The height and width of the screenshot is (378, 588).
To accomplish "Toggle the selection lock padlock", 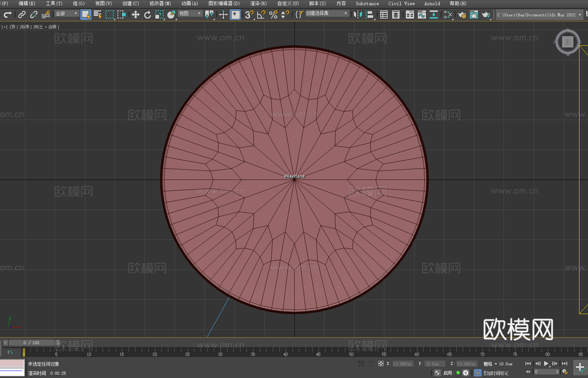I will [371, 364].
